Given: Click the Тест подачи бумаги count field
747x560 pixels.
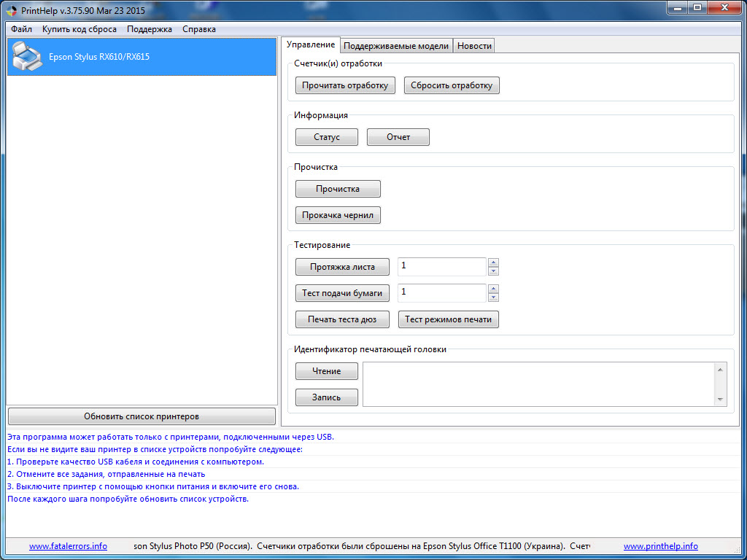Looking at the screenshot, I should coord(441,293).
